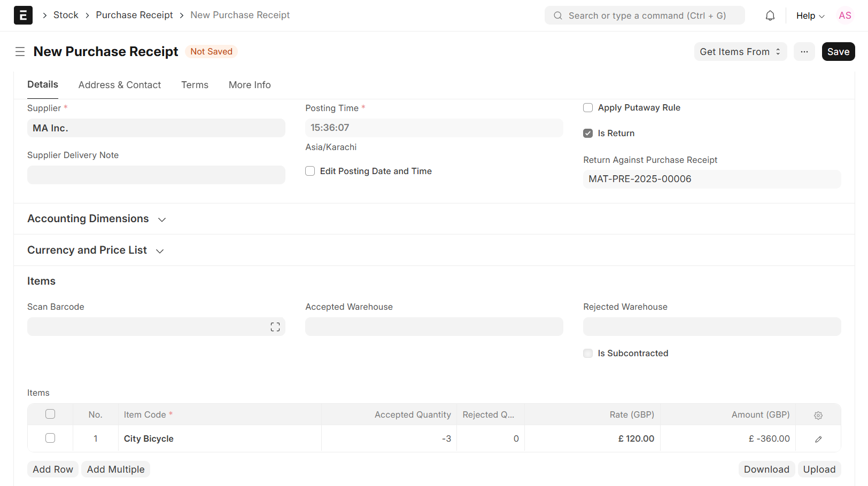Click the ERPNext home logo icon
This screenshot has height=486, width=868.
pyautogui.click(x=23, y=15)
